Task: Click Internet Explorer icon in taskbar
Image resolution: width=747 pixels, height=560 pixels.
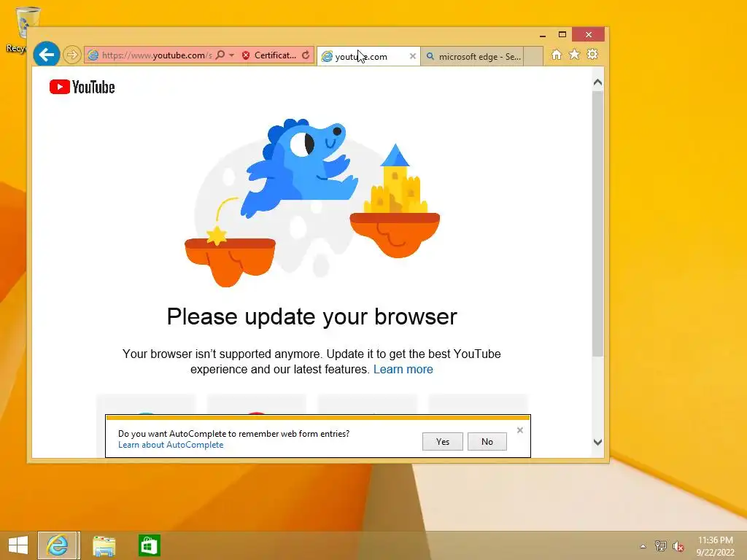Action: (x=58, y=545)
